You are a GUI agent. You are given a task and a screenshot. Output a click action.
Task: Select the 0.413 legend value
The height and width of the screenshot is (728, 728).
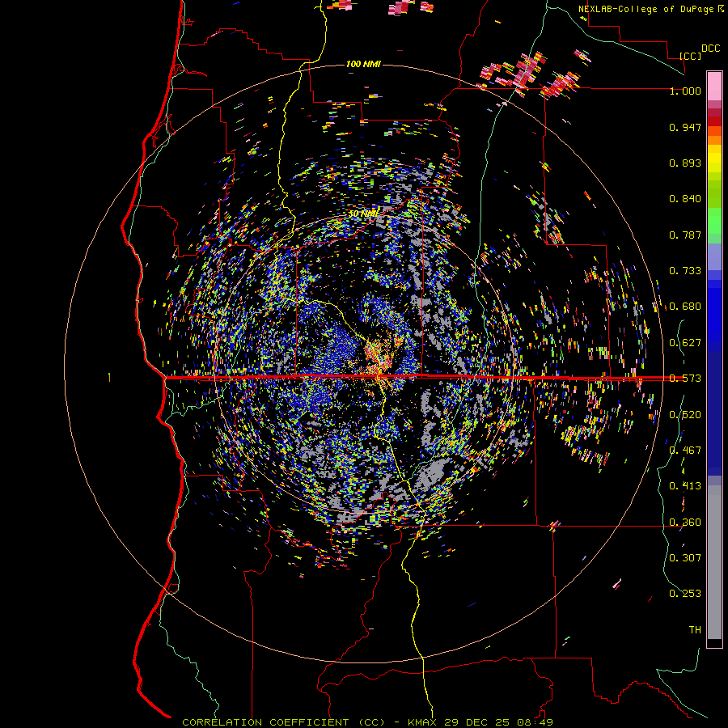(685, 486)
